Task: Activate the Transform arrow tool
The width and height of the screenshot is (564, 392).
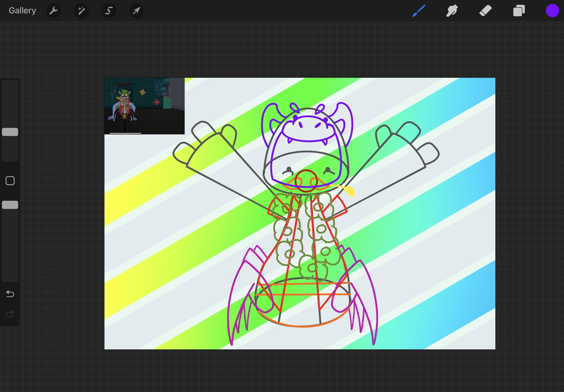Action: pos(137,11)
